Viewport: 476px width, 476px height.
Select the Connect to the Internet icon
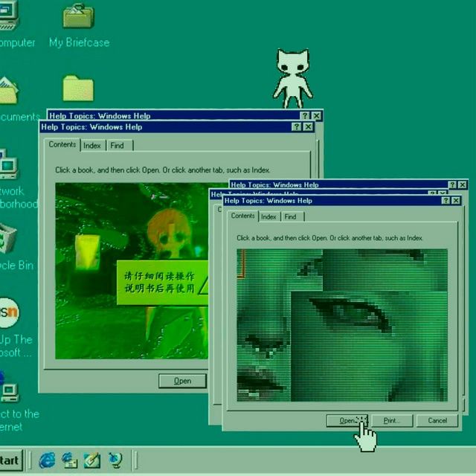point(7,388)
